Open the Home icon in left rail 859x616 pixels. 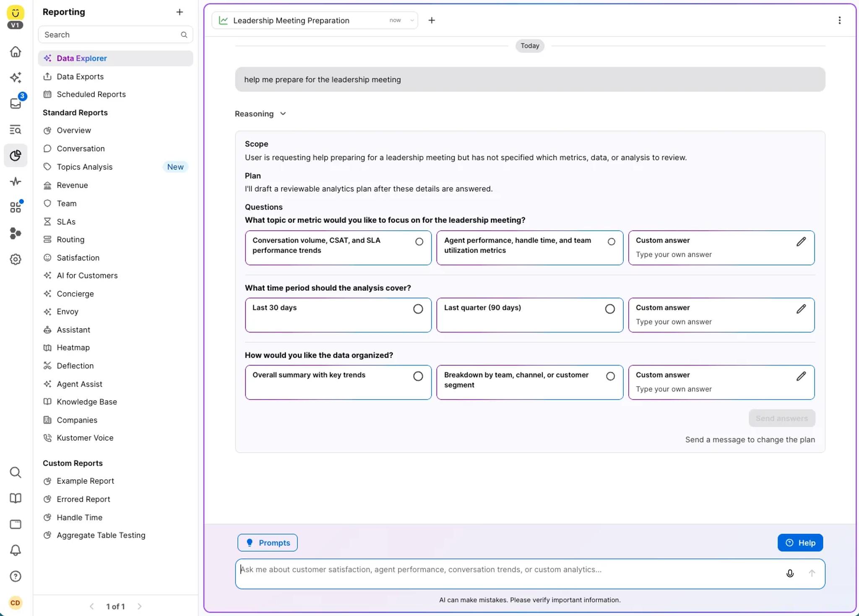[x=16, y=52]
